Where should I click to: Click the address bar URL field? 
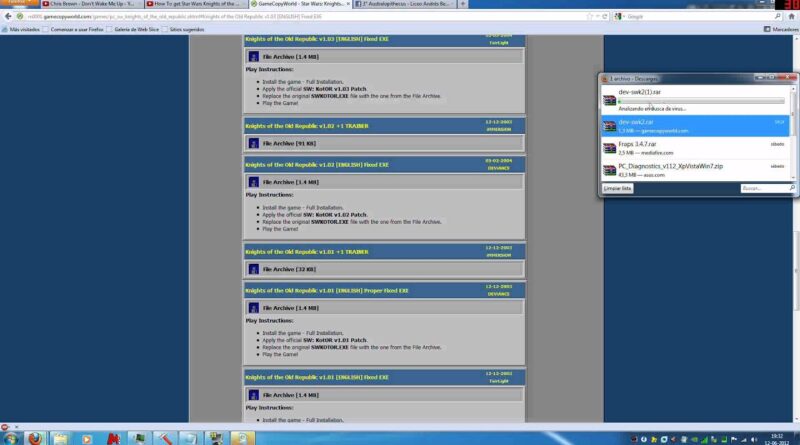click(304, 16)
